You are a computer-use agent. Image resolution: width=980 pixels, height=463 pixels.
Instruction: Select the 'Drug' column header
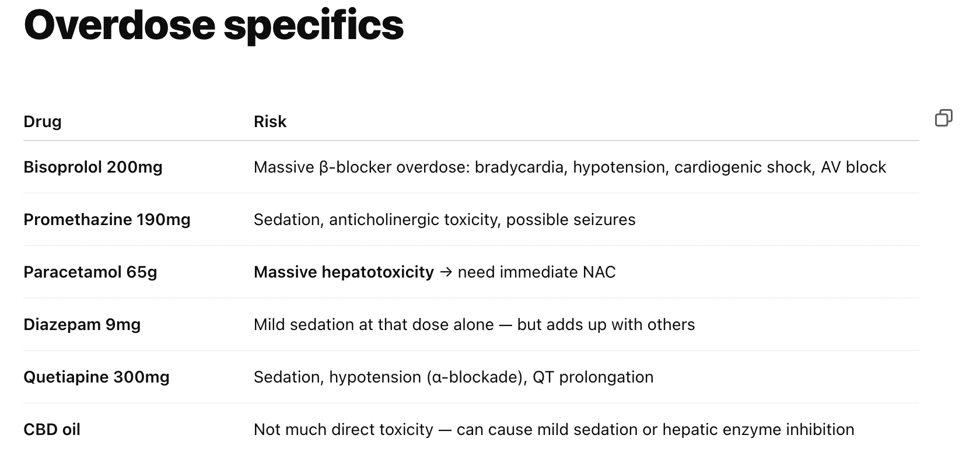point(43,121)
